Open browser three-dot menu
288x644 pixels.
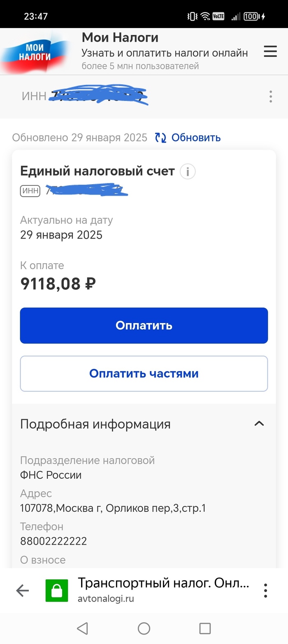click(266, 590)
